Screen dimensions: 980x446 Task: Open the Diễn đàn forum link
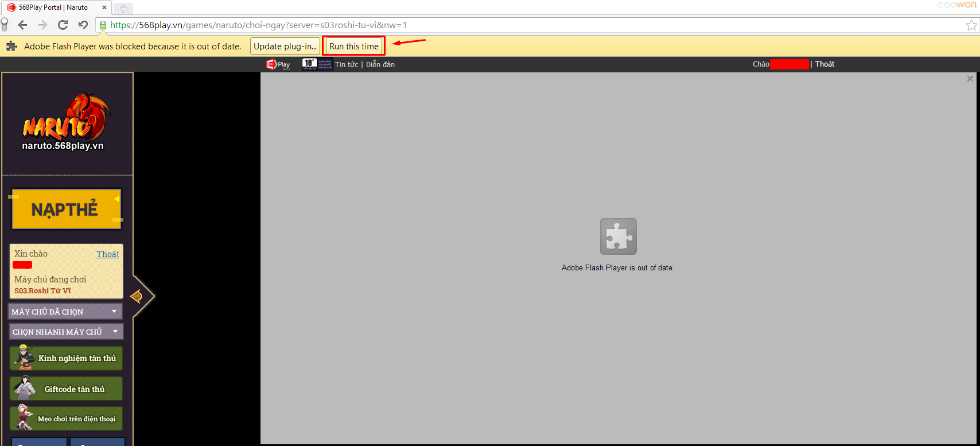click(x=380, y=64)
